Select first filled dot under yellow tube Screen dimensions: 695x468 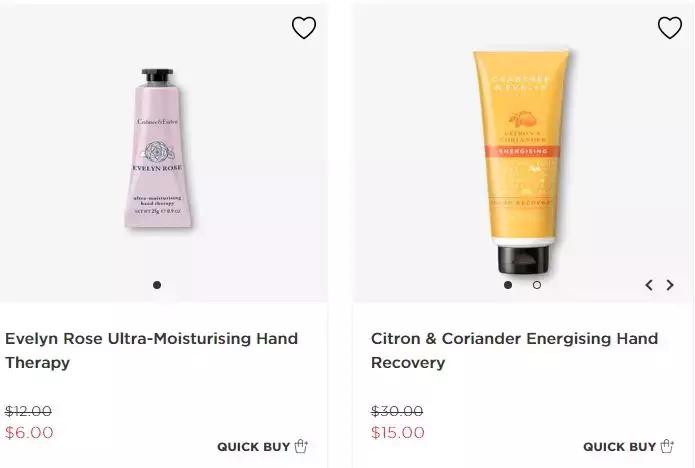508,285
